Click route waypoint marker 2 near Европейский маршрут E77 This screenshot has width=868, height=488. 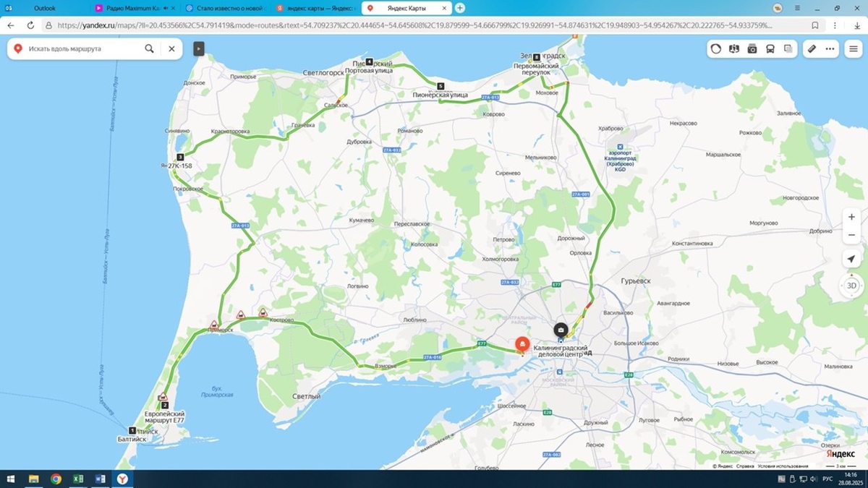click(x=164, y=405)
